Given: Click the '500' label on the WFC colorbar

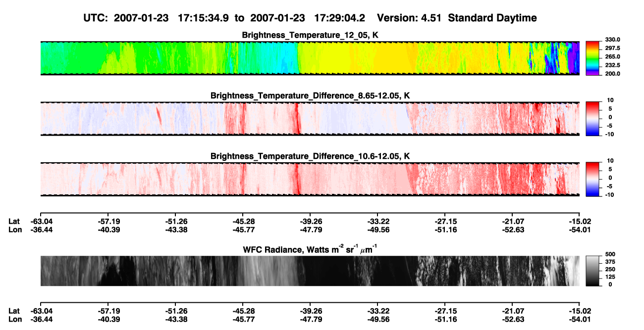Looking at the screenshot, I should (x=610, y=254).
